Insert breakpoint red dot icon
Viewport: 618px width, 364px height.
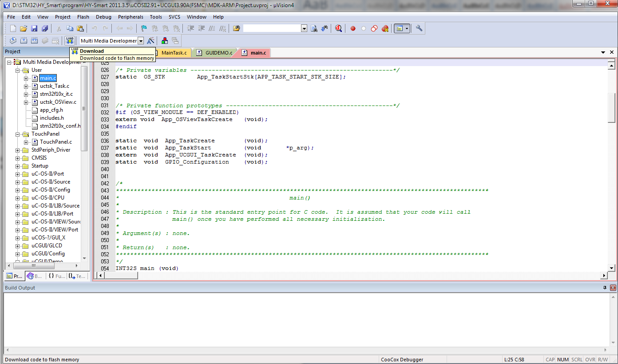(x=353, y=28)
